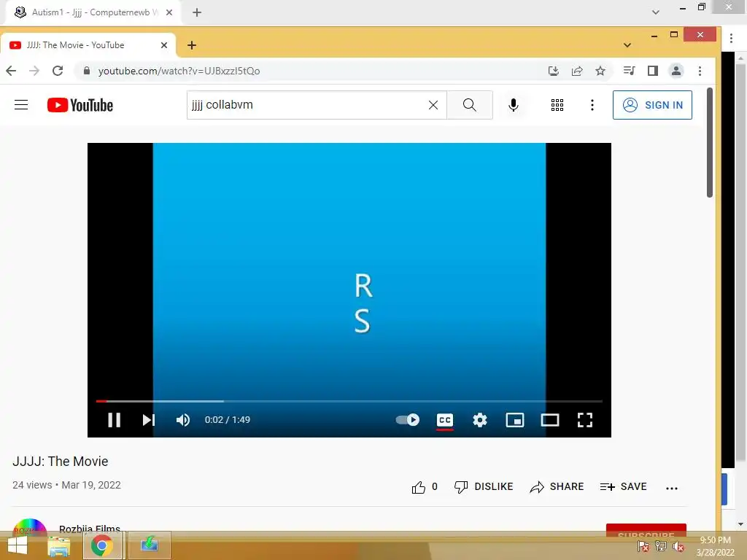Screen dimensions: 747x560
Task: Search with your voice microphone
Action: [513, 105]
